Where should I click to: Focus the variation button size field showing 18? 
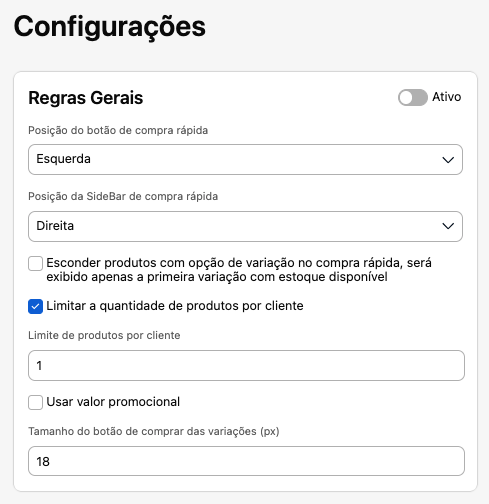click(x=246, y=461)
